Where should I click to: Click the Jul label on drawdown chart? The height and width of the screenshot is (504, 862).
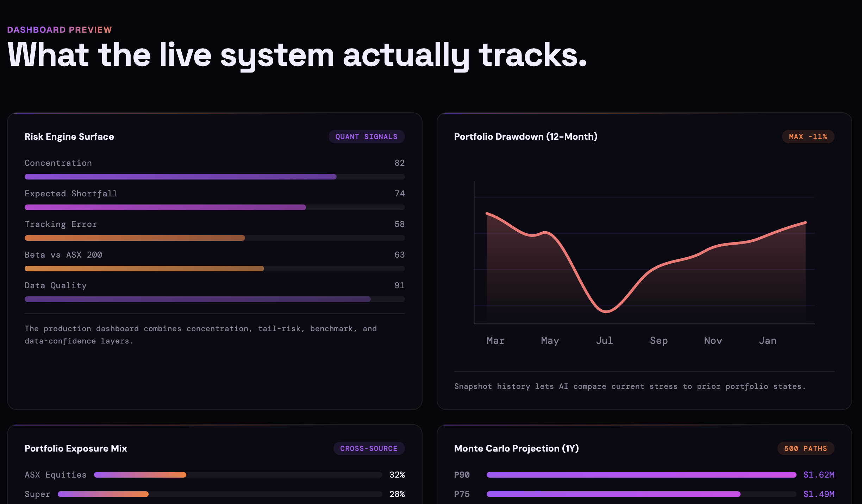coord(604,341)
